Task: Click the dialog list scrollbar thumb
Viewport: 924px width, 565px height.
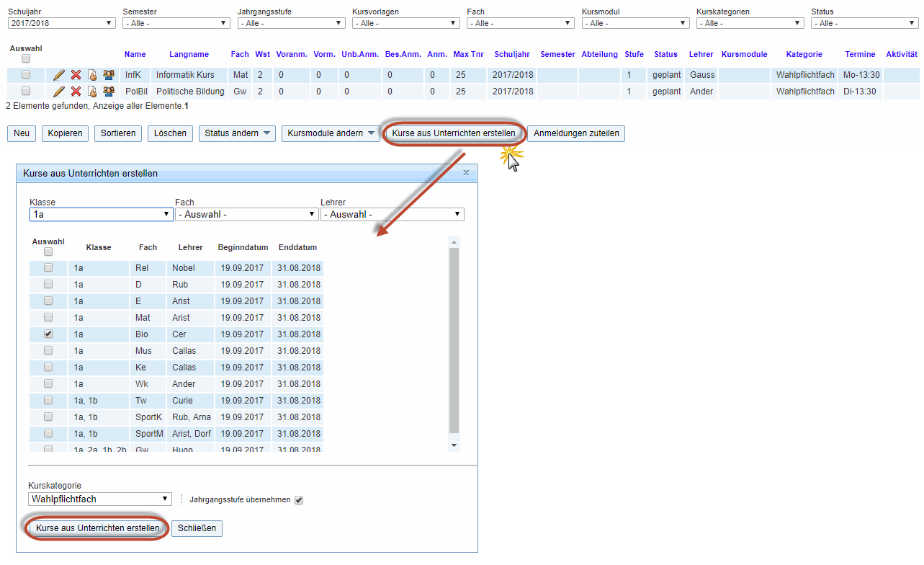Action: (x=454, y=340)
